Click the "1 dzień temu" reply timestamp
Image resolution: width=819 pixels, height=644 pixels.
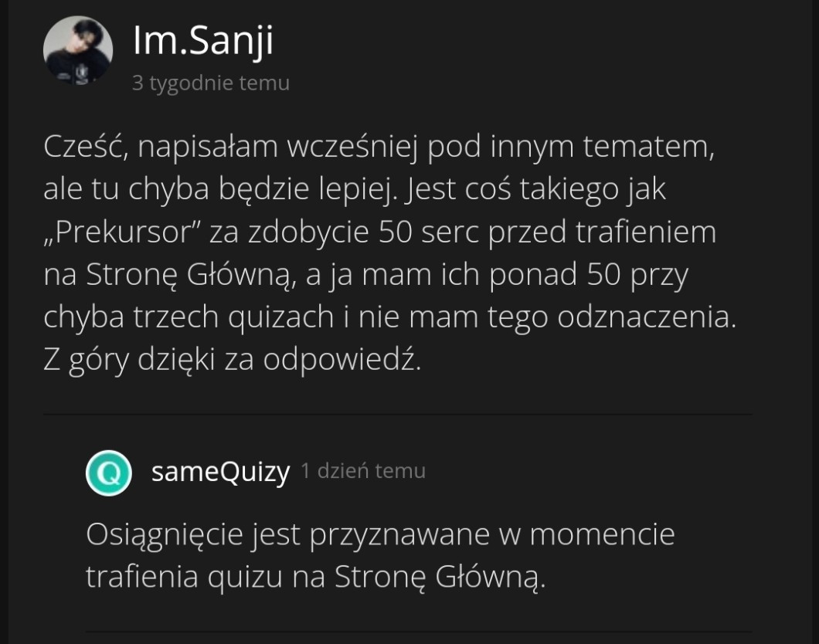(x=362, y=471)
